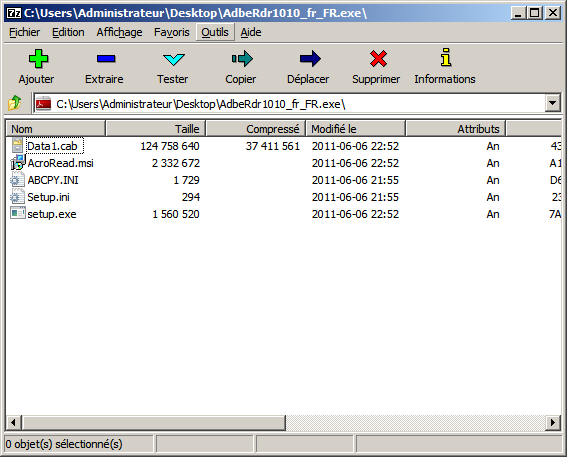Click the green plus Ajouter icon

coord(38,59)
